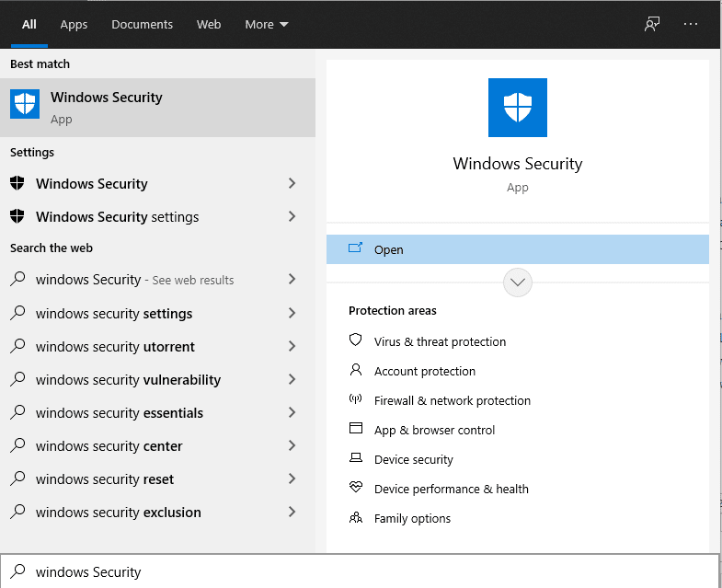Click the Virus & threat protection shield icon

pos(355,340)
